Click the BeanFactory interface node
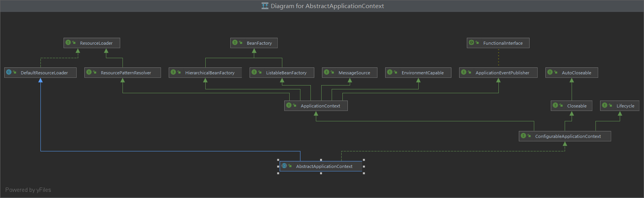The height and width of the screenshot is (198, 644). [x=254, y=43]
